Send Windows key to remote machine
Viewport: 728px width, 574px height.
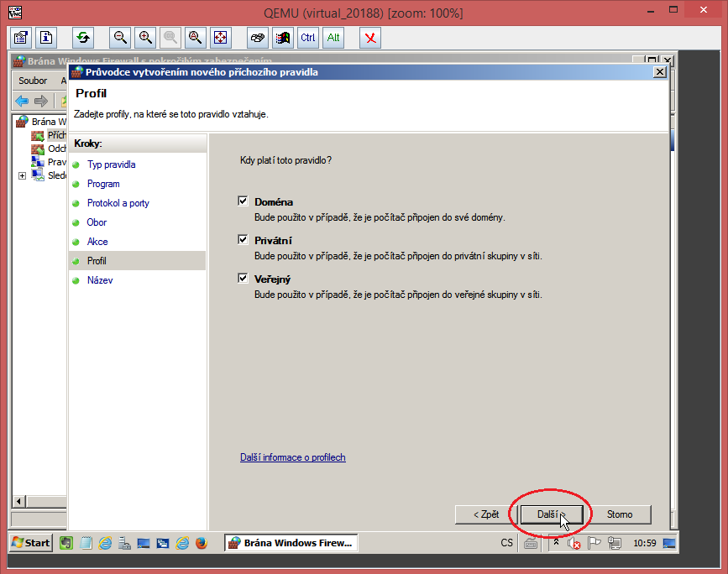coord(283,38)
